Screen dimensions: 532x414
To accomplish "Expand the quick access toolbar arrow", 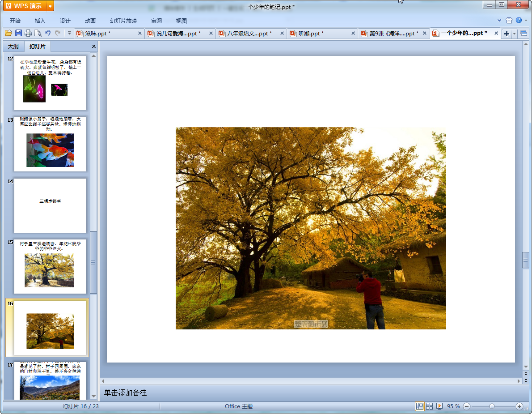I will coord(69,33).
